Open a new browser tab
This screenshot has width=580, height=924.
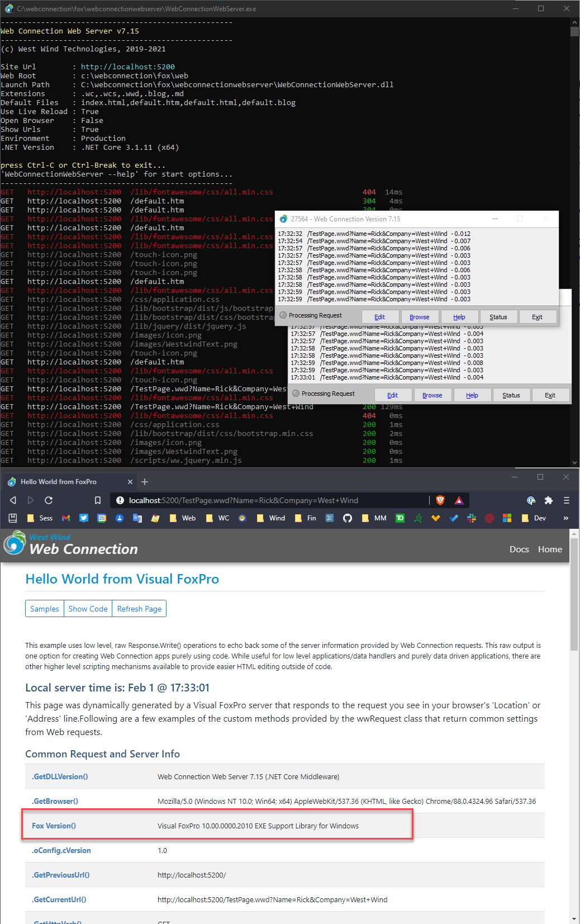pyautogui.click(x=145, y=482)
